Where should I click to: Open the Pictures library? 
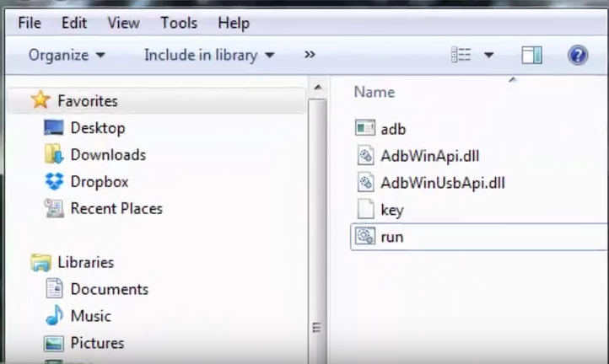pos(97,343)
